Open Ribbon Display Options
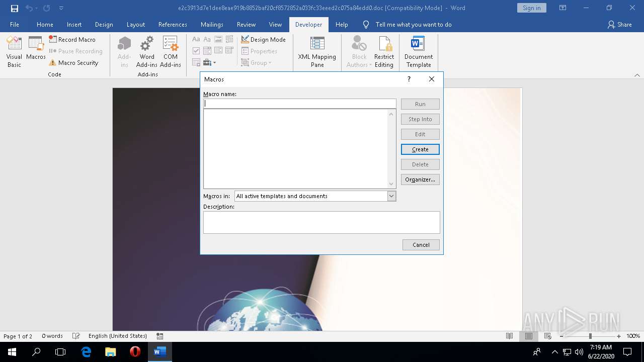644x362 pixels. pos(563,8)
